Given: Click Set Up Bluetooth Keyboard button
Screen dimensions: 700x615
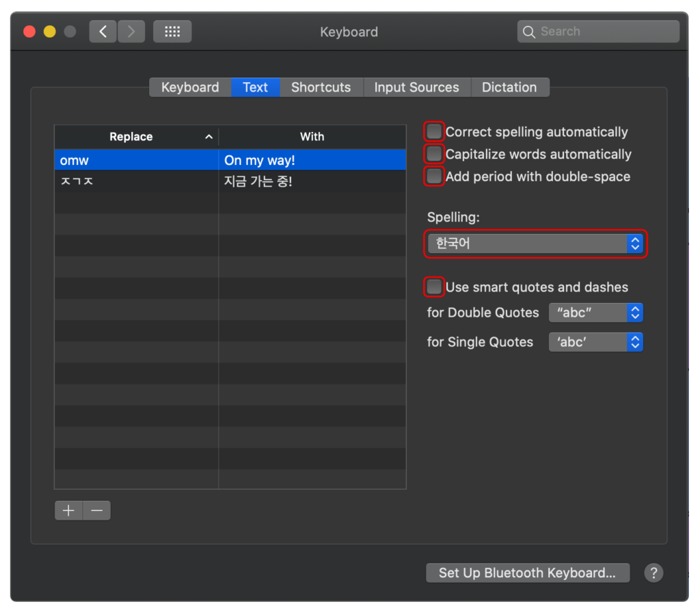Looking at the screenshot, I should 527,573.
